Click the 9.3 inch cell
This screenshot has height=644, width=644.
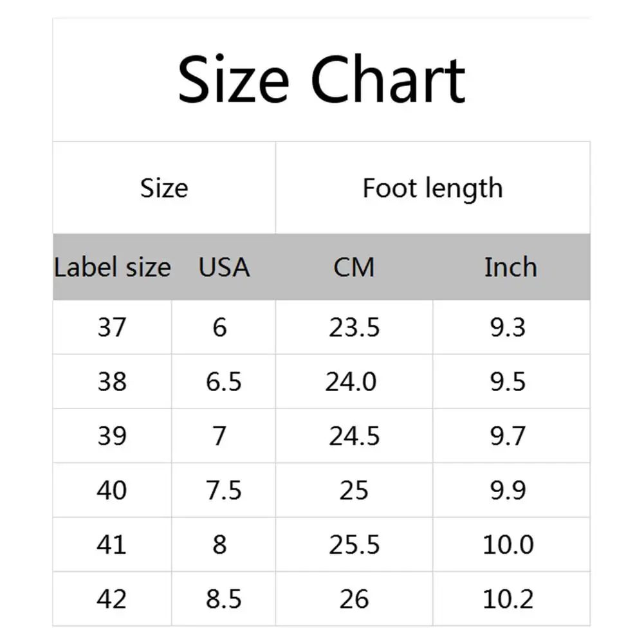508,327
